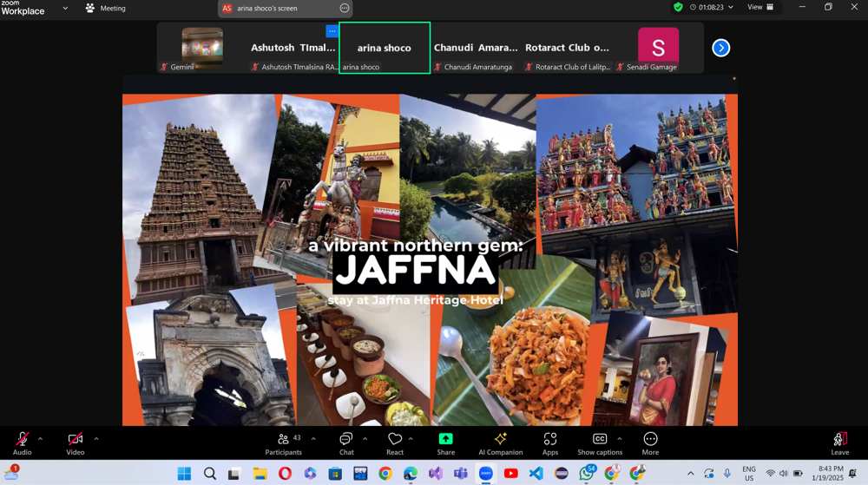Start sharing with the green Share button
This screenshot has height=485, width=868.
(445, 442)
